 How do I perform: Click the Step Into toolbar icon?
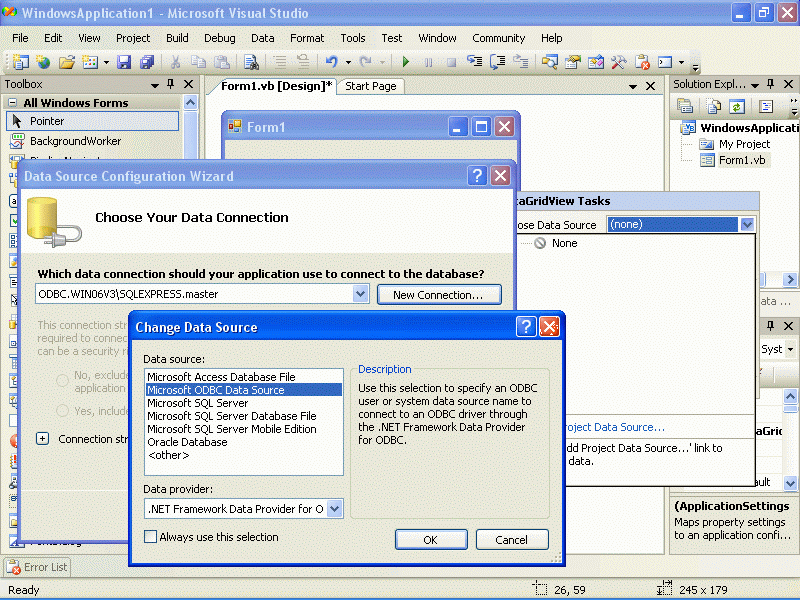[474, 62]
